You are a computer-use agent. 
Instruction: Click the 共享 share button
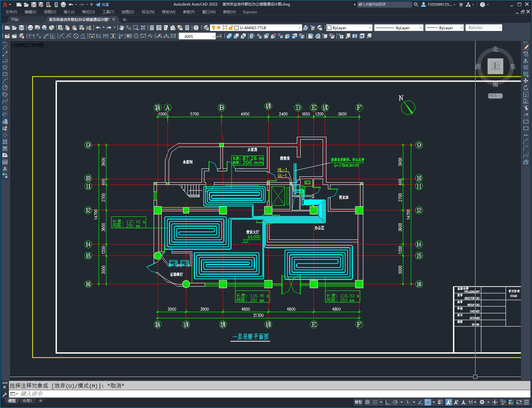(x=102, y=4)
